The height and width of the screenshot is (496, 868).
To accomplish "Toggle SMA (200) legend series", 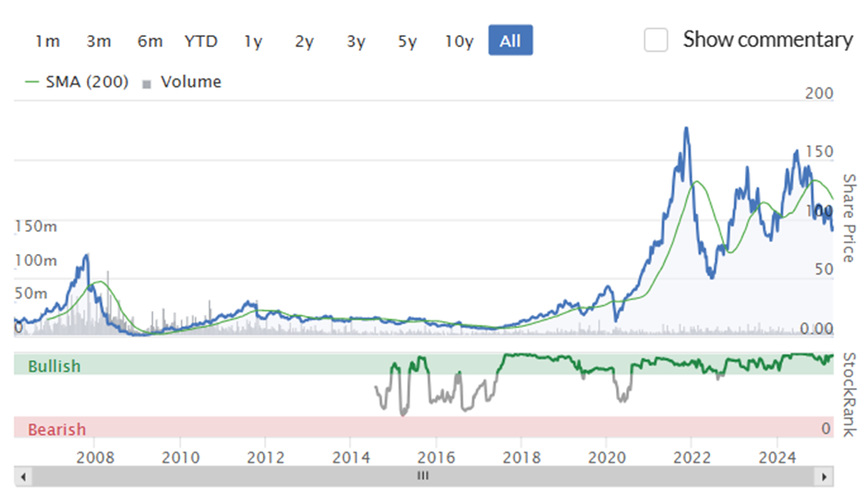I will (x=77, y=82).
